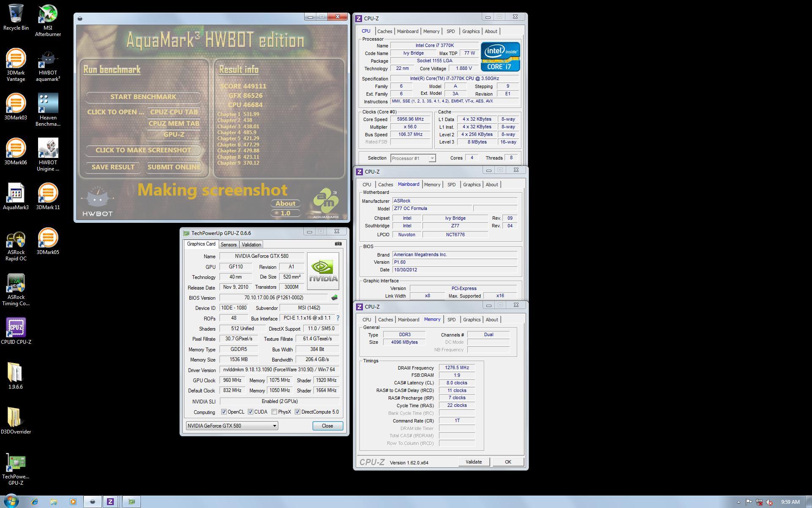The image size is (812, 508).
Task: Click SAVE RESULT button
Action: (113, 167)
